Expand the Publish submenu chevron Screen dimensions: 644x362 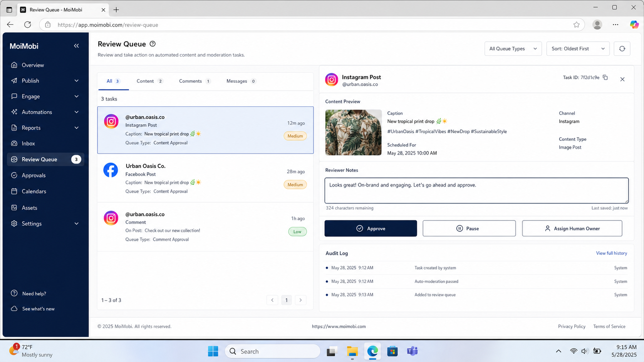pyautogui.click(x=76, y=81)
